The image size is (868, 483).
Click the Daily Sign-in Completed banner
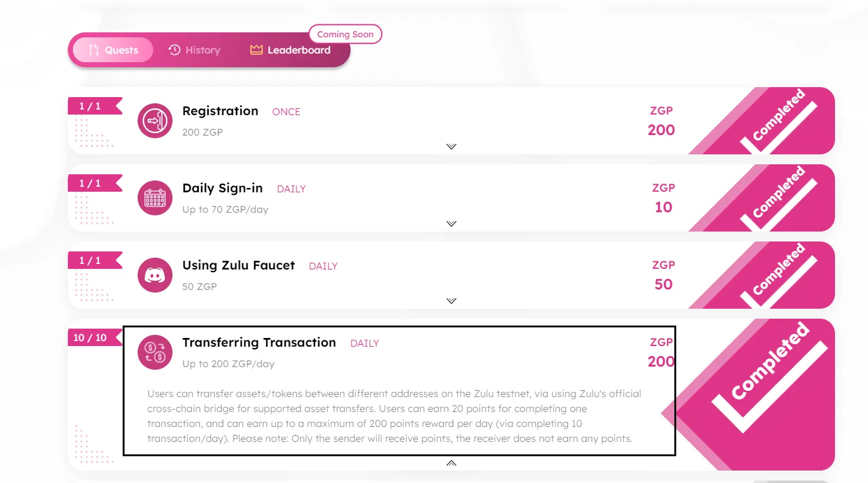pyautogui.click(x=778, y=199)
